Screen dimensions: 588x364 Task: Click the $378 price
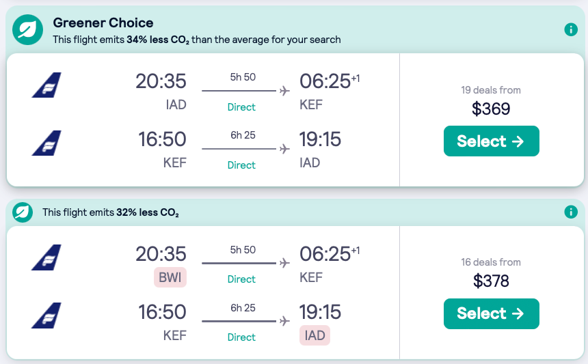pos(491,281)
